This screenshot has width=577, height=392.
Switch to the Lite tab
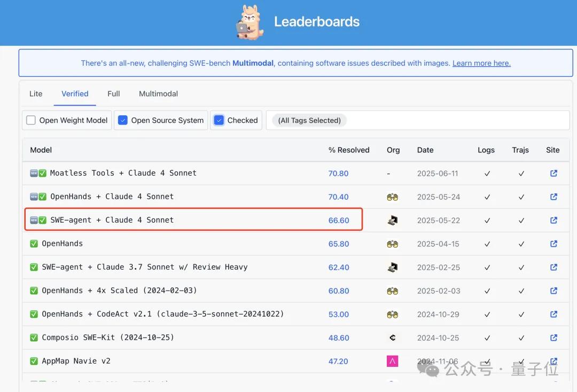pyautogui.click(x=36, y=93)
